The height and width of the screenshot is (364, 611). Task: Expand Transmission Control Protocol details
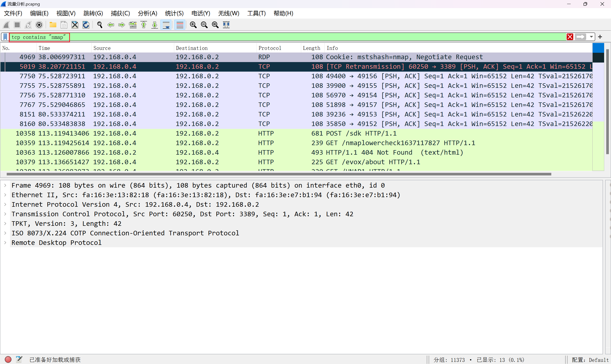[5, 214]
